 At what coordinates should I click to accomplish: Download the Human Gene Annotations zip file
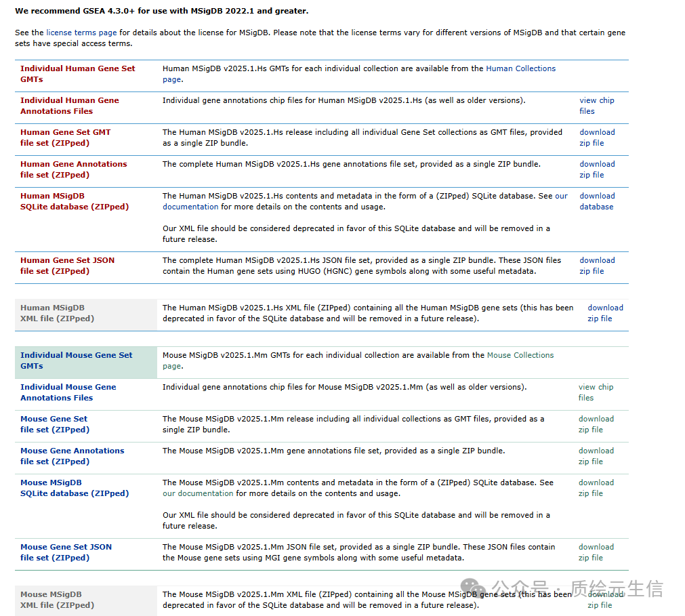[x=597, y=169]
